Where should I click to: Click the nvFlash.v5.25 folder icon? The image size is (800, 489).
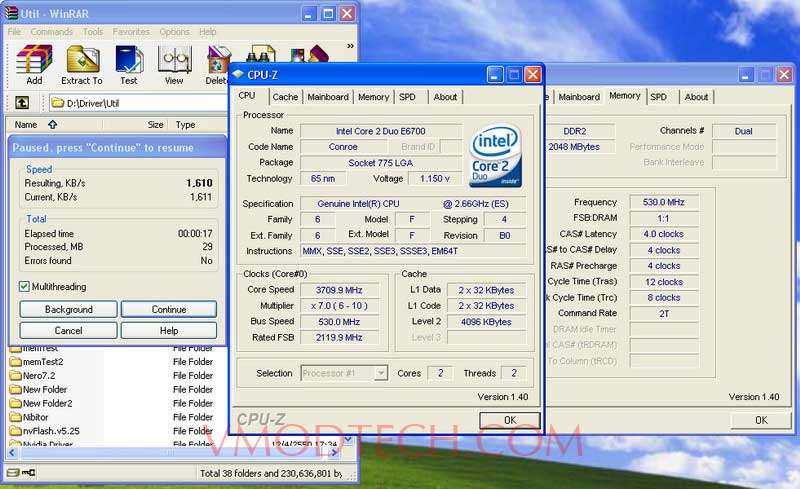[15, 431]
